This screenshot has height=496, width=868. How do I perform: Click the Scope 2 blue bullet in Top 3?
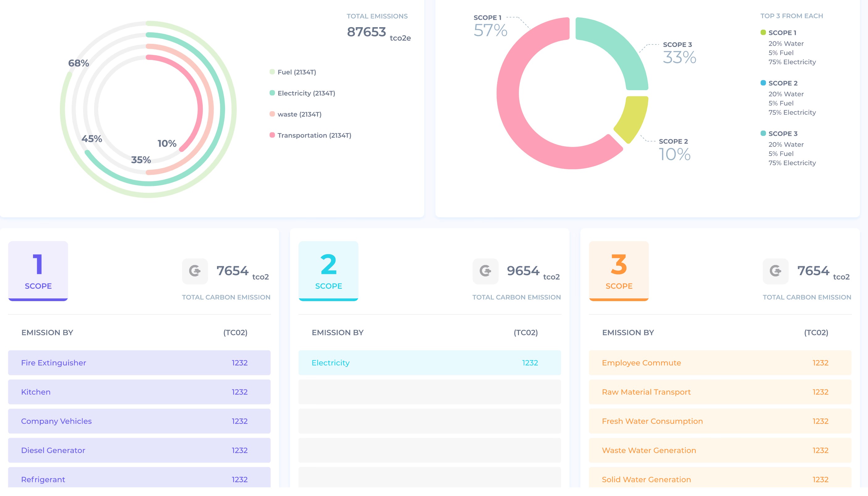[763, 83]
